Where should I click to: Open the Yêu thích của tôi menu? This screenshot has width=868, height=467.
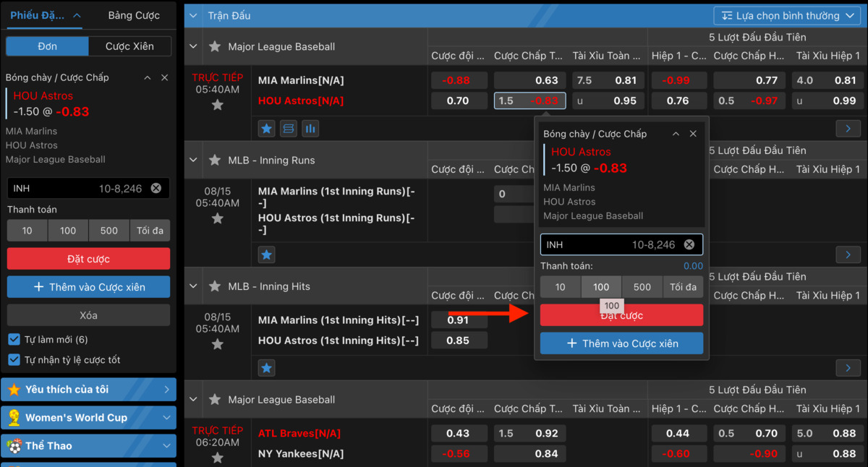[88, 390]
